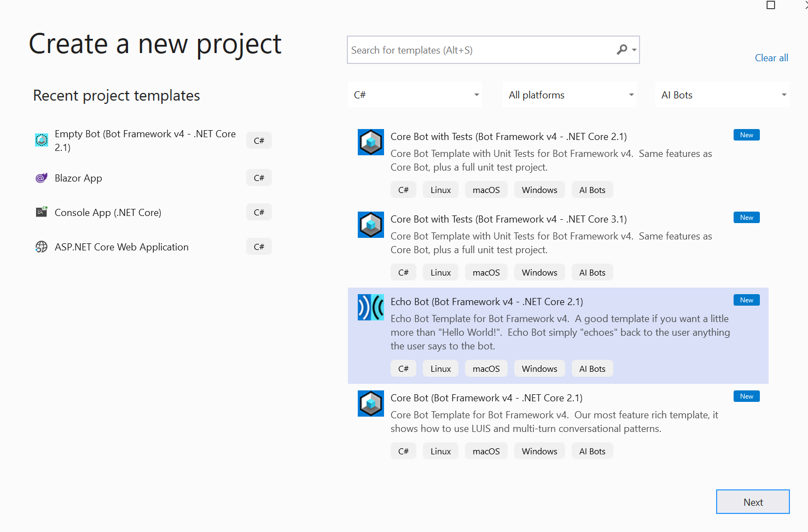Click the Core Bot .NET Core 2.1 icon
This screenshot has height=532, width=808.
[x=370, y=404]
